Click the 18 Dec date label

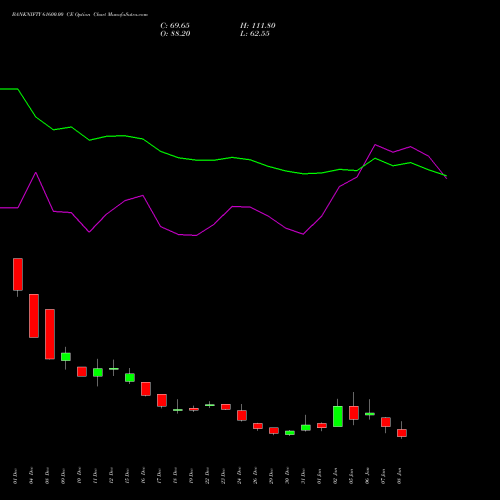(x=175, y=476)
